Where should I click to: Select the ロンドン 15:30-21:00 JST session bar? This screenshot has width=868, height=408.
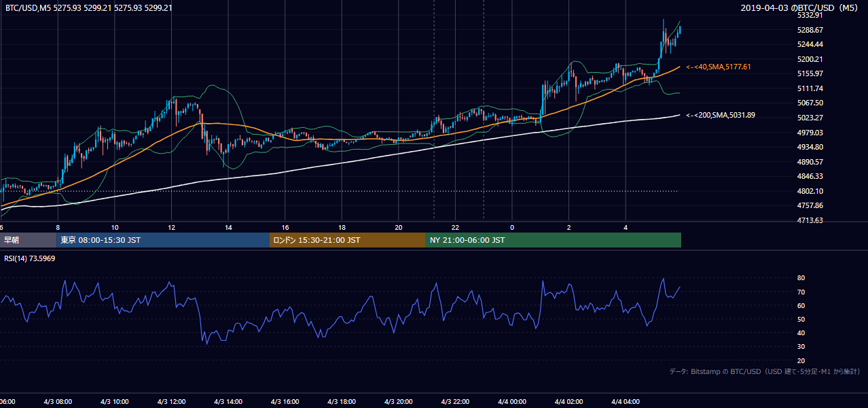[x=348, y=240]
